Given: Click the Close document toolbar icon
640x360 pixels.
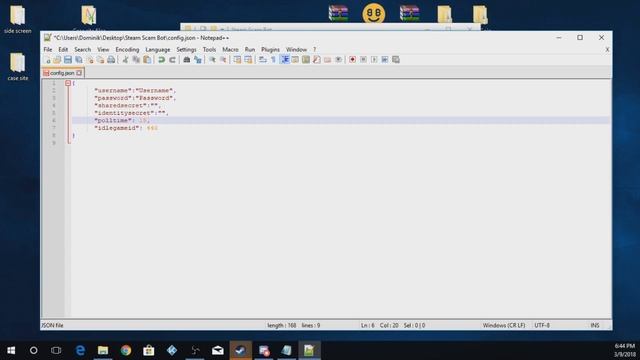Looking at the screenshot, I should point(90,60).
